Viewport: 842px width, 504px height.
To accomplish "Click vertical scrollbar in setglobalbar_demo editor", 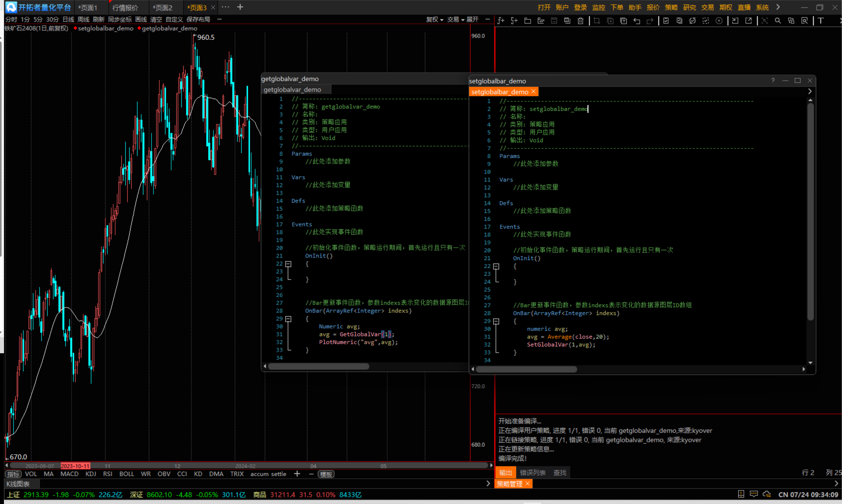I will pos(810,212).
